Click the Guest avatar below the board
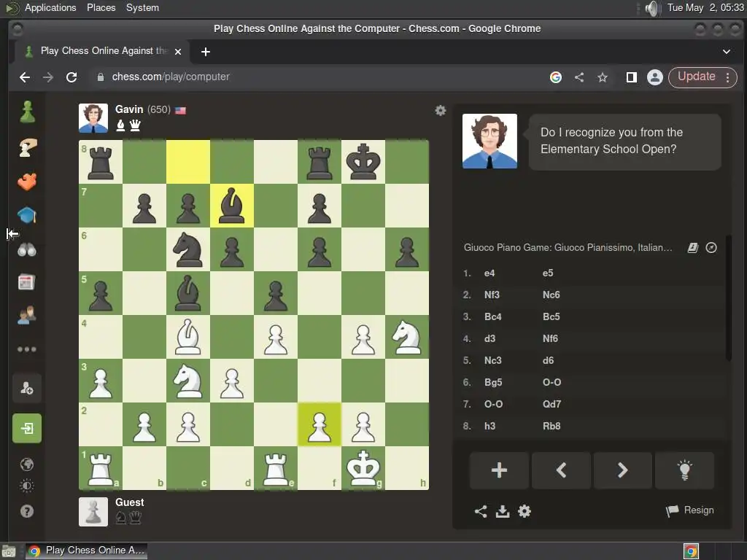The image size is (747, 560). point(93,512)
